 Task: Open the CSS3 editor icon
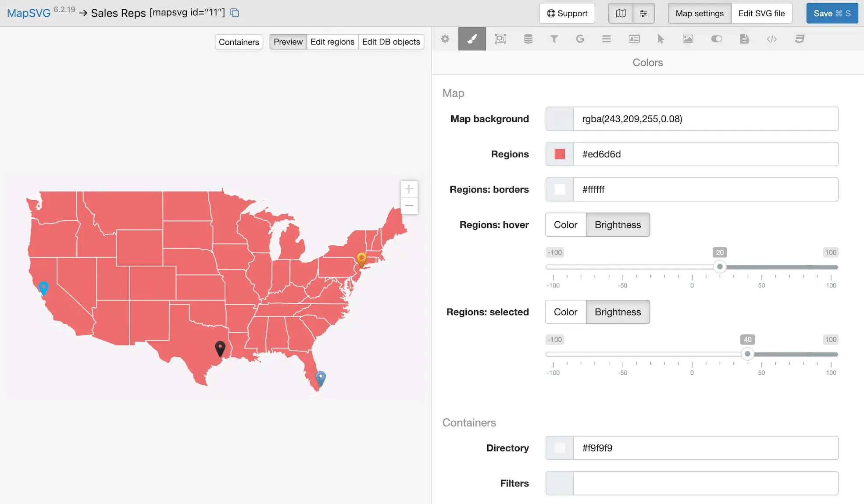pyautogui.click(x=800, y=39)
